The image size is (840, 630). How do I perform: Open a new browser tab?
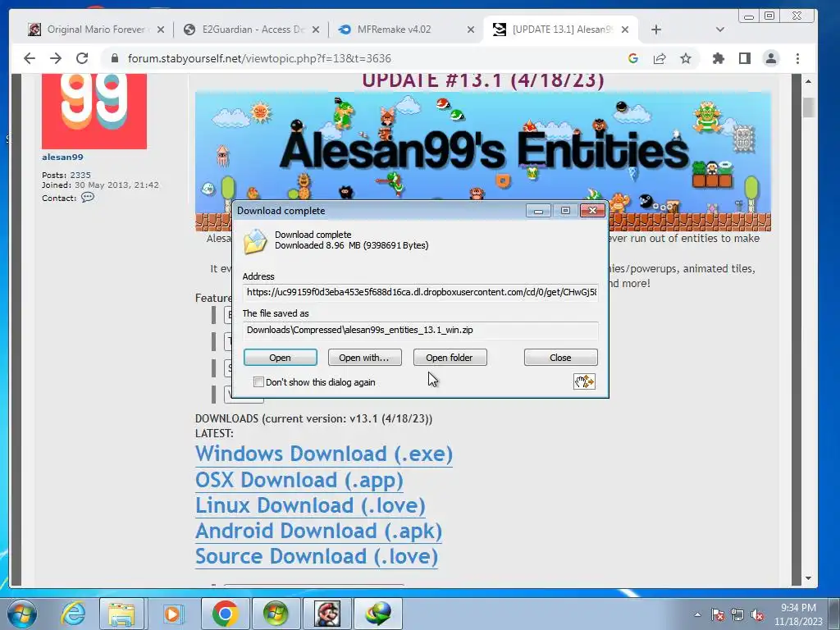coord(656,30)
